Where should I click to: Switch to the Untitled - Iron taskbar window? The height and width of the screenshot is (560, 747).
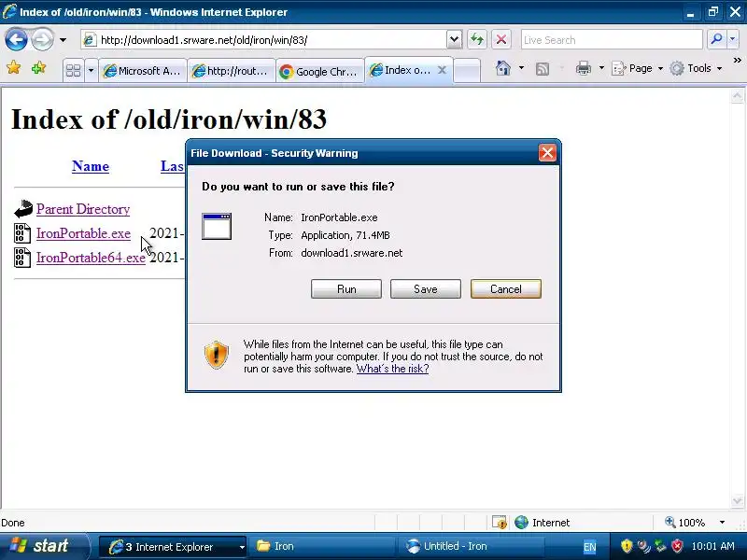473,546
